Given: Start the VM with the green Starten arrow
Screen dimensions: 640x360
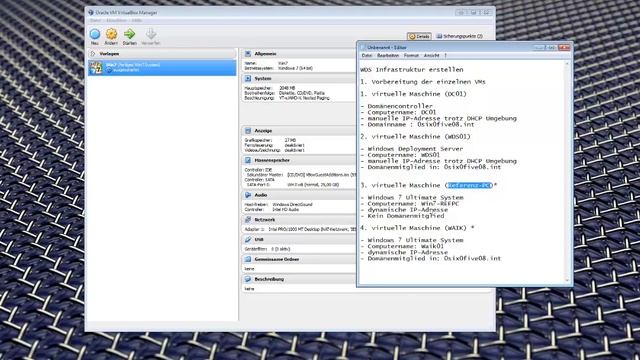Looking at the screenshot, I should click(129, 34).
